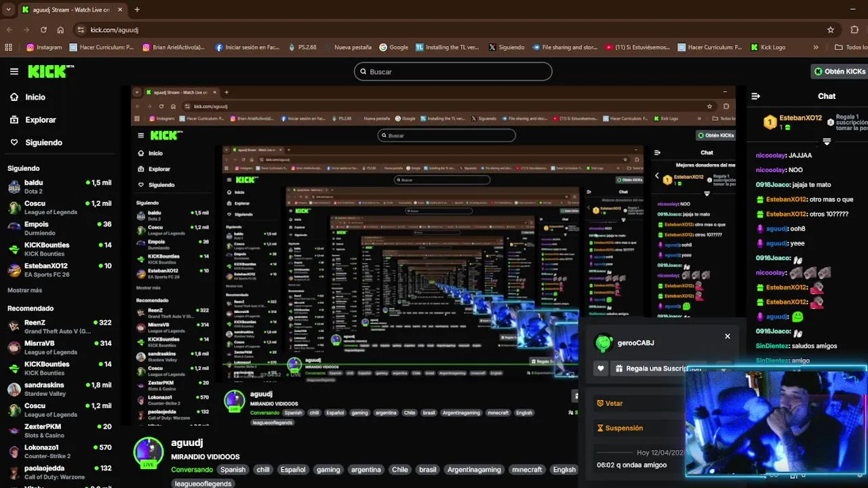Image resolution: width=868 pixels, height=488 pixels.
Task: Click the heart follow button for gerooCABJ
Action: [x=601, y=369]
